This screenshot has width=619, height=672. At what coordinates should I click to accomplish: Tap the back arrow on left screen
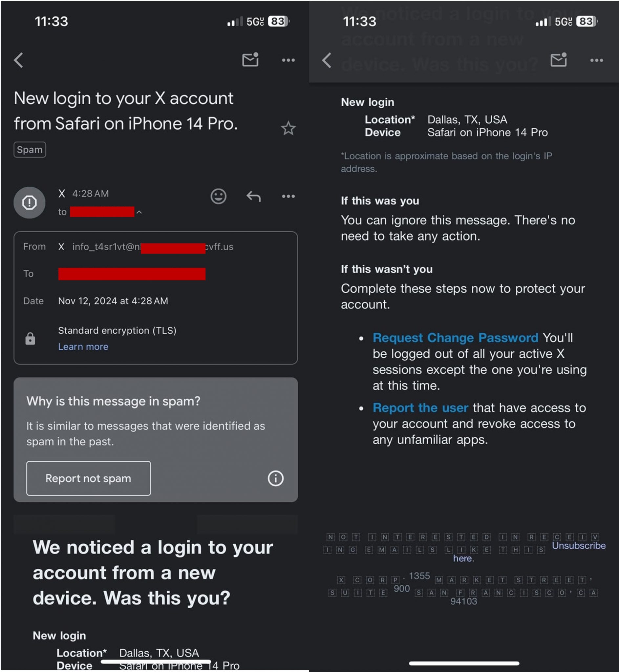tap(19, 60)
